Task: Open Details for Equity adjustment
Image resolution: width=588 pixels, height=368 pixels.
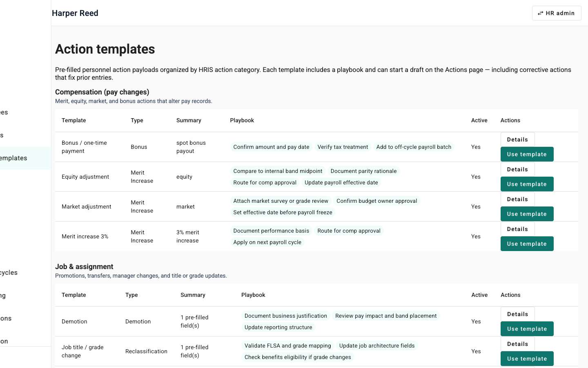Action: click(x=517, y=169)
